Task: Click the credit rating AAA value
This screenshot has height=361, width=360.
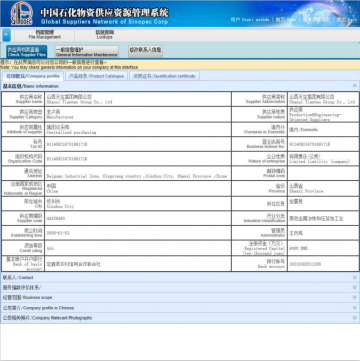Action: point(50,248)
